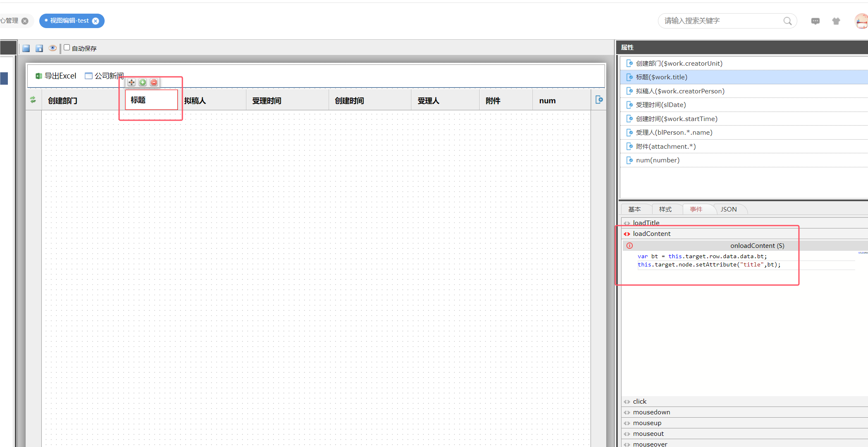Click the move column handle icon

132,82
